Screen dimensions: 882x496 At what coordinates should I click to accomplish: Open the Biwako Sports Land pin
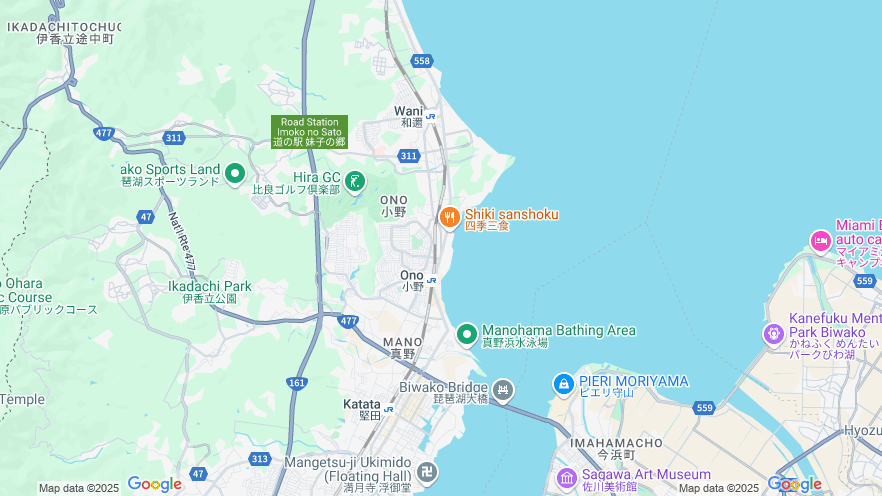(235, 174)
